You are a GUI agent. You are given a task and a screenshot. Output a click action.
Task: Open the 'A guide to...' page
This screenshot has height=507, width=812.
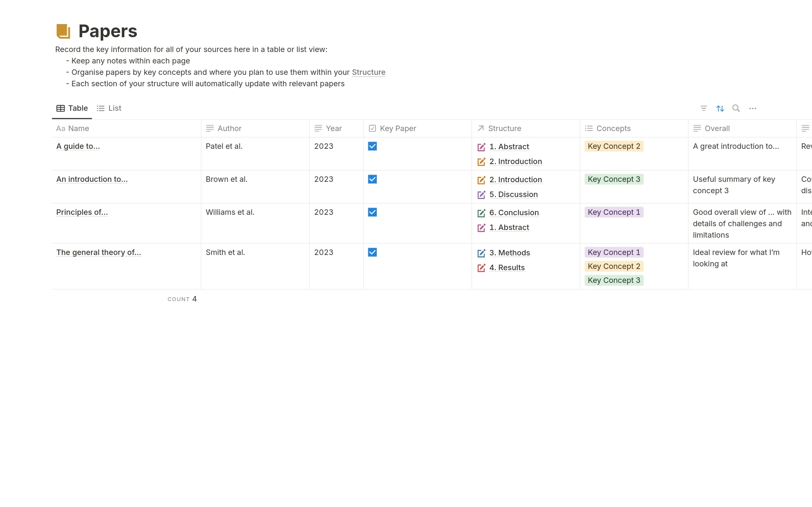(x=78, y=146)
